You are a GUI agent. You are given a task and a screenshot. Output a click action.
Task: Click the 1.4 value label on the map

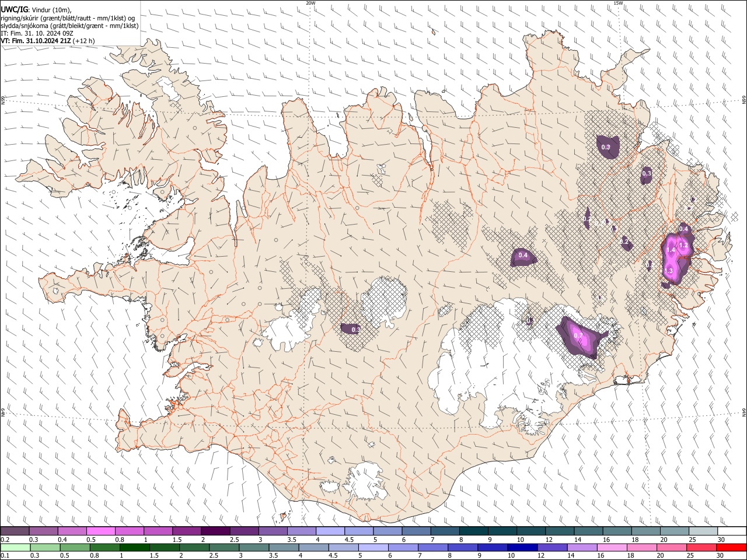click(671, 250)
